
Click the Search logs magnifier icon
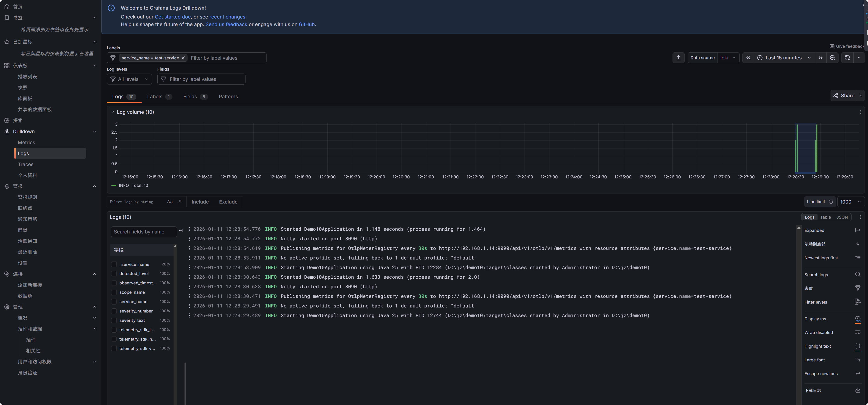pos(857,275)
